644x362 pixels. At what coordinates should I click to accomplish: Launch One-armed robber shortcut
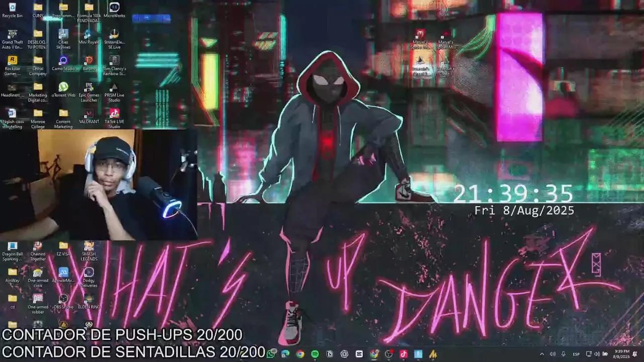[x=38, y=304]
